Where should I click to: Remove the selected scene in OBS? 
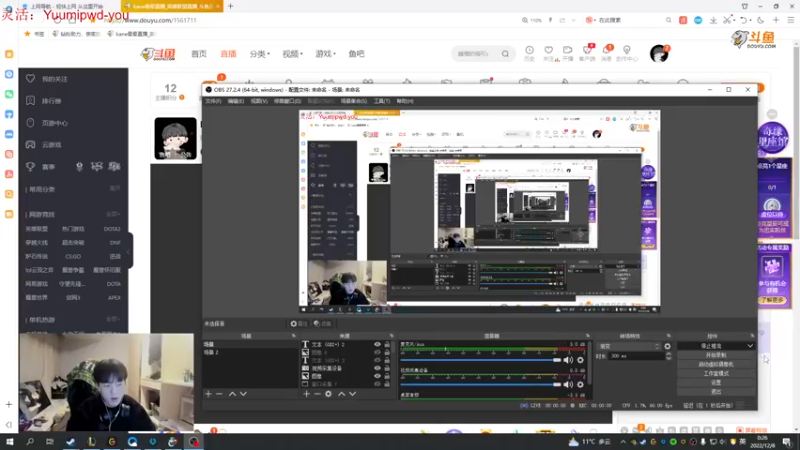(x=219, y=394)
